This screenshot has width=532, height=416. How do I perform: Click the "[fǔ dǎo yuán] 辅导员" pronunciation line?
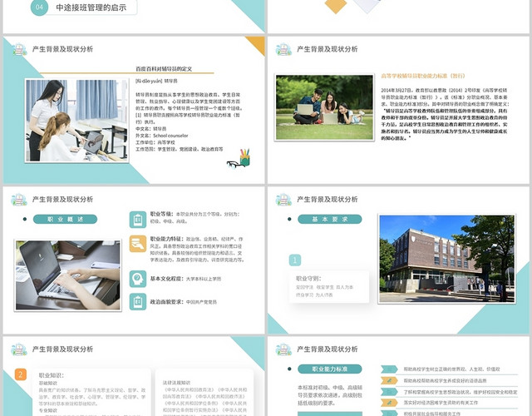[x=156, y=81]
